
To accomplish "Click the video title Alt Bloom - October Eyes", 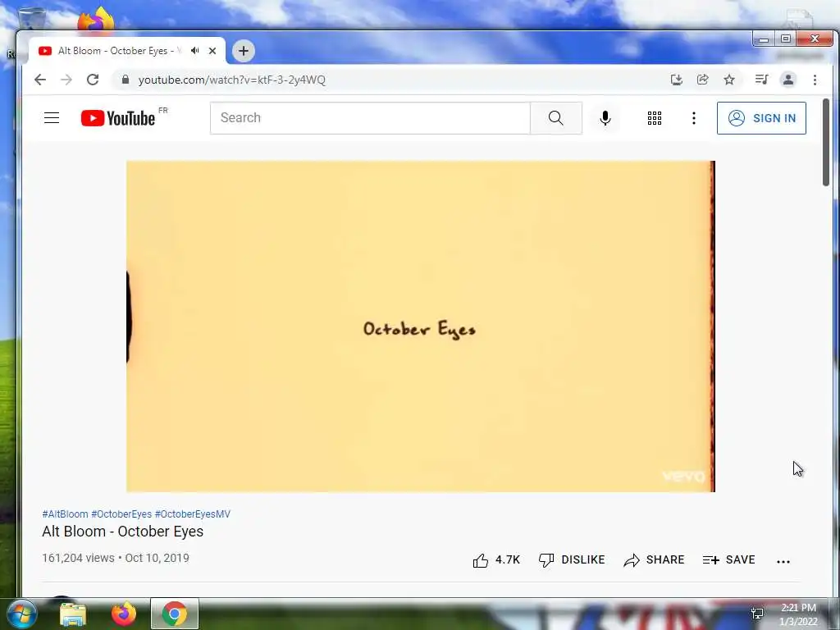I will [123, 532].
